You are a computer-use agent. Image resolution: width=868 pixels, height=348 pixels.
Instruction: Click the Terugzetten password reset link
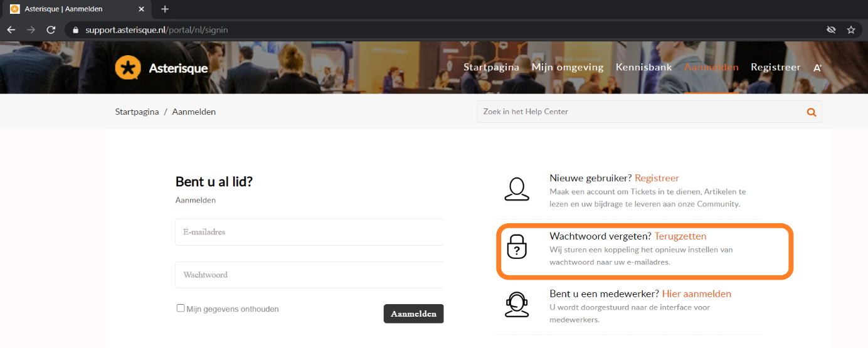click(680, 236)
